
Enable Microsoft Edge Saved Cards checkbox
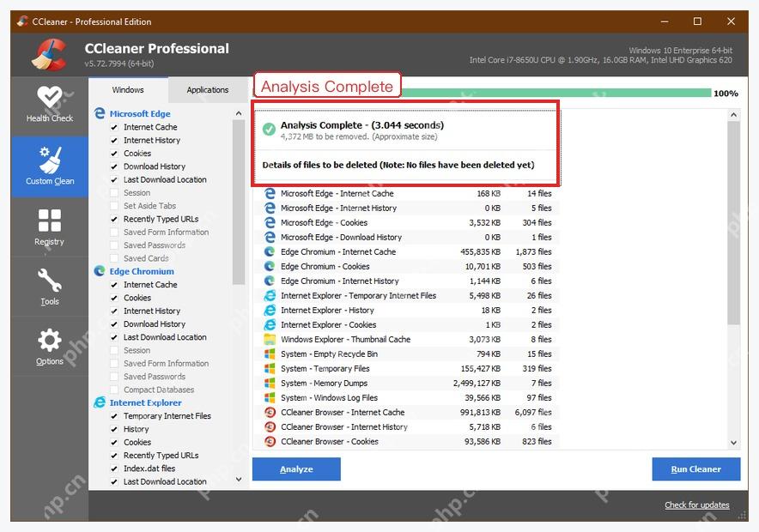[114, 258]
